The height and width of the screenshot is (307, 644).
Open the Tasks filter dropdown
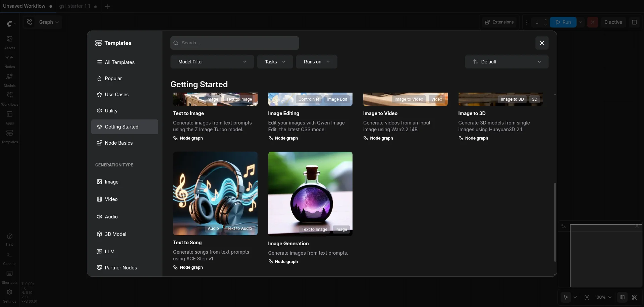tap(275, 62)
